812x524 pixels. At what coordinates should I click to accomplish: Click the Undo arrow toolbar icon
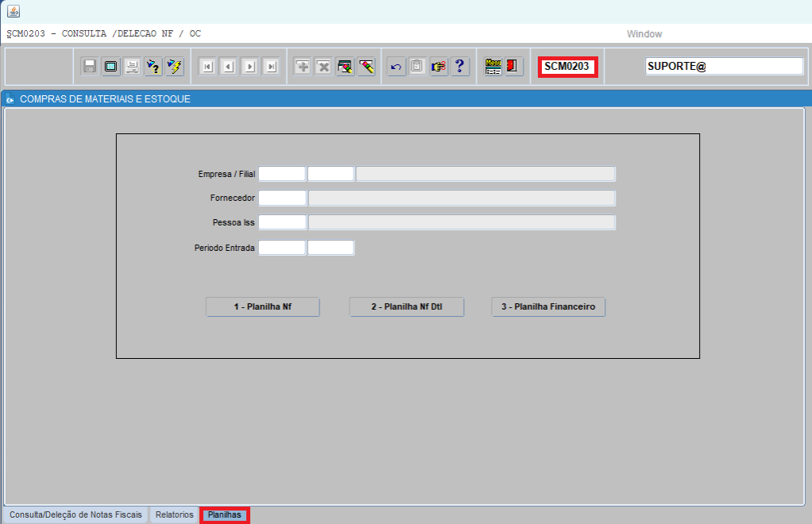[x=396, y=67]
